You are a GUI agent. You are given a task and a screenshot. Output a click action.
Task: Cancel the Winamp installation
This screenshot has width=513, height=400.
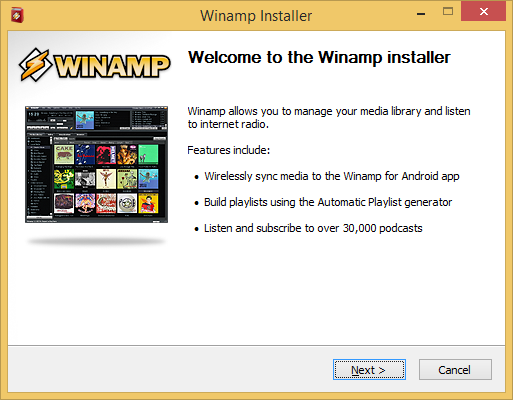[455, 369]
